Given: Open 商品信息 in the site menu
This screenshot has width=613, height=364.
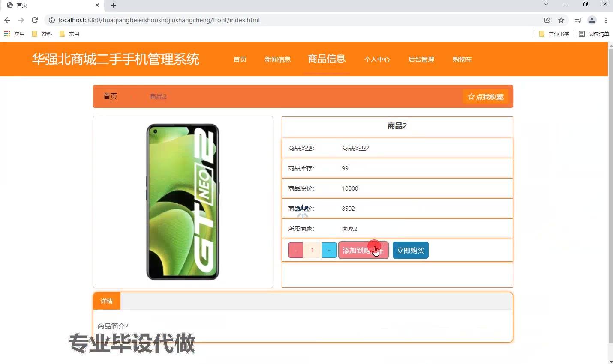Looking at the screenshot, I should 327,59.
